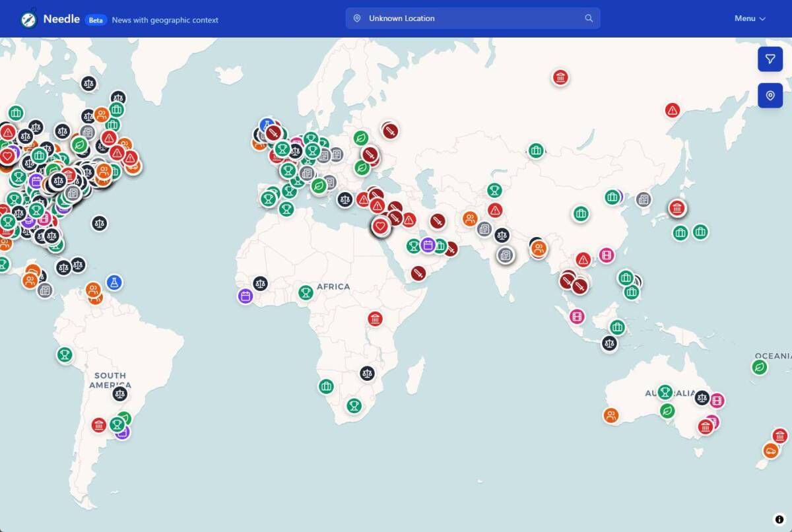
Task: Click the locate-me pin button under the filter
Action: [x=770, y=96]
